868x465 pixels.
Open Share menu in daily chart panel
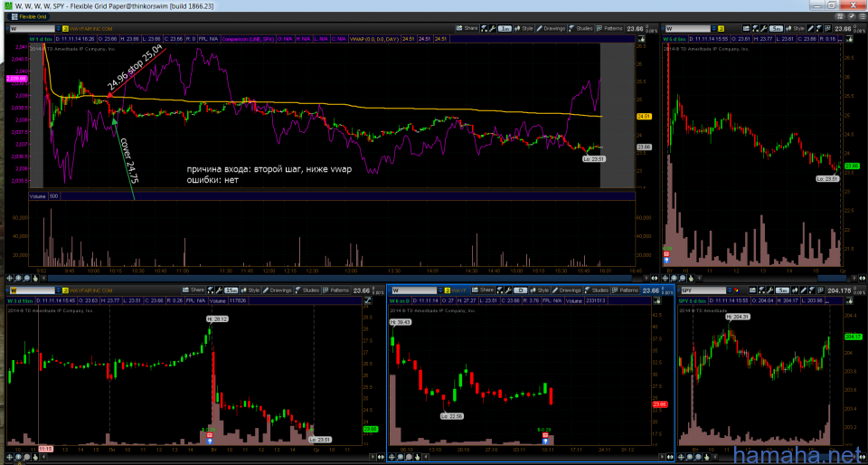coord(482,290)
